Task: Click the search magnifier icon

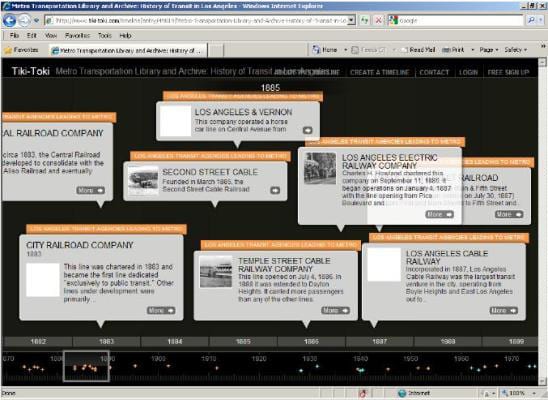Action: [531, 21]
